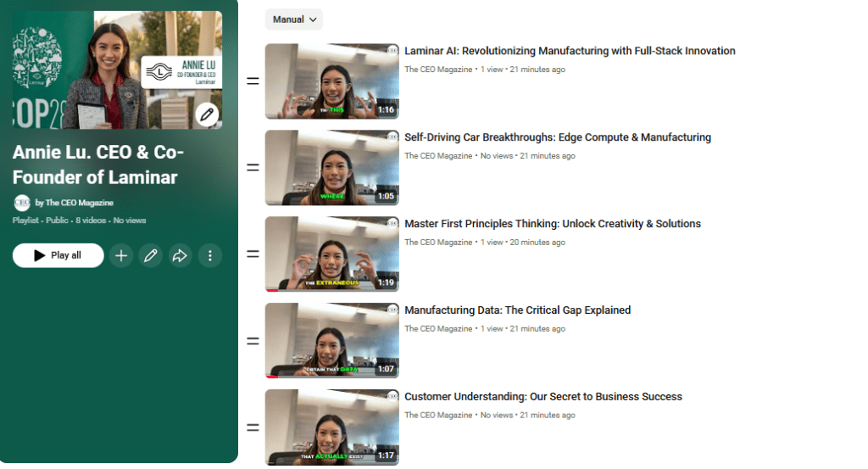Open the three-dot more options menu
The image size is (868, 469).
pyautogui.click(x=210, y=255)
